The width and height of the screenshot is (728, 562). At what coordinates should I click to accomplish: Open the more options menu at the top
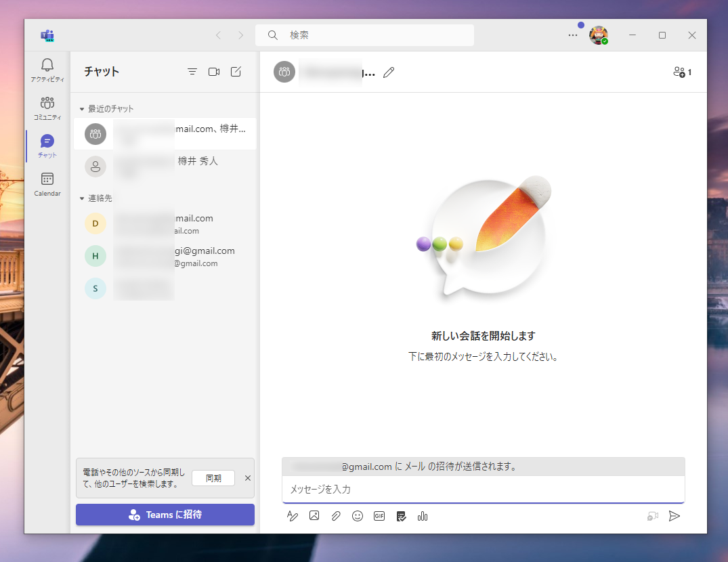(572, 35)
